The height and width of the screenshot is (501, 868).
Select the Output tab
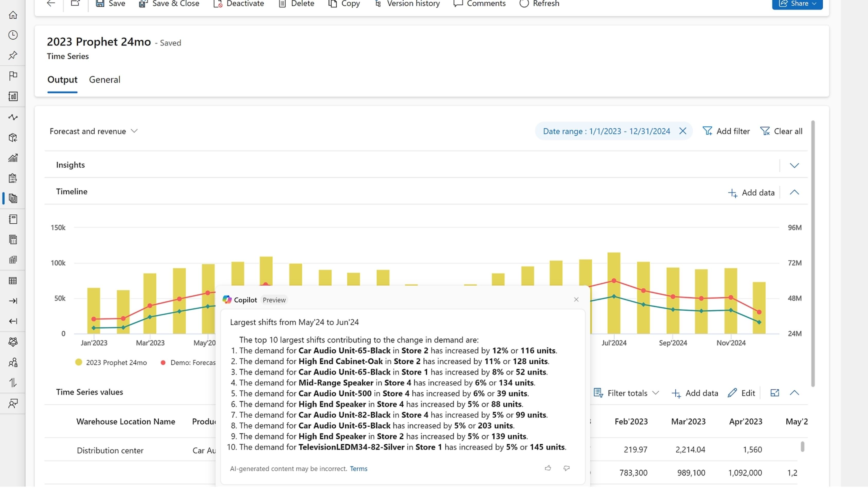[x=62, y=80]
